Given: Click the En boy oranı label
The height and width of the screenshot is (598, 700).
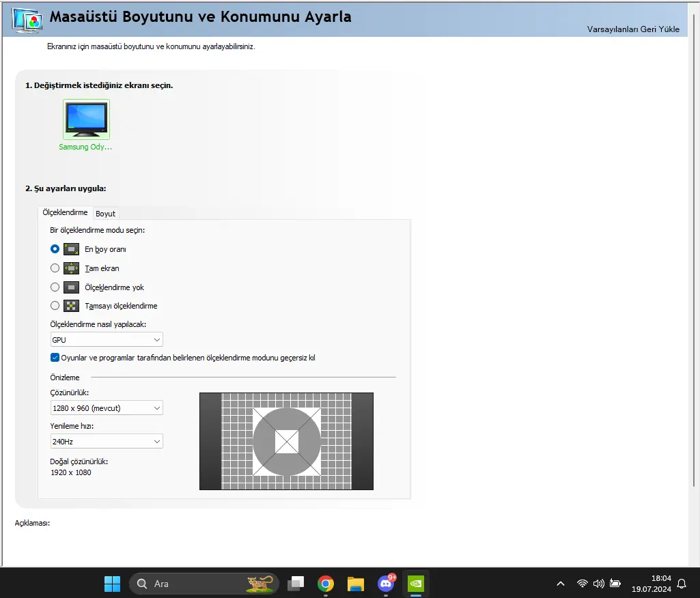Looking at the screenshot, I should [x=105, y=249].
